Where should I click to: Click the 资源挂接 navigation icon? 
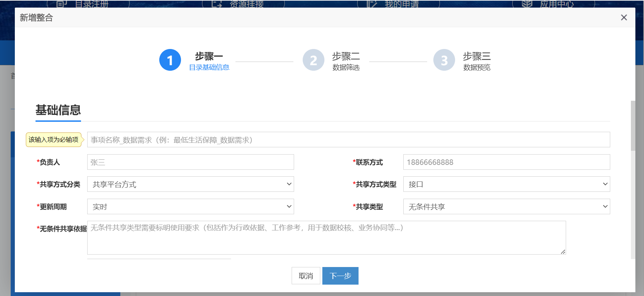pyautogui.click(x=217, y=4)
